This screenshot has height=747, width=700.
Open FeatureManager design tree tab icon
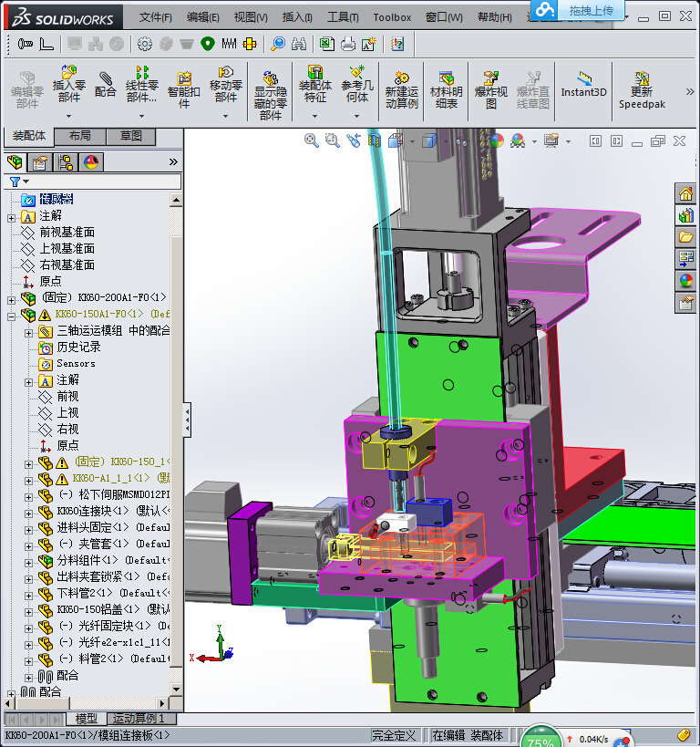(x=15, y=162)
